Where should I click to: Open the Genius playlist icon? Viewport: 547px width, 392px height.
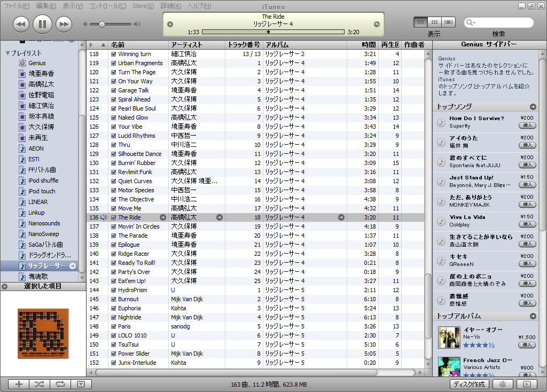click(x=22, y=63)
